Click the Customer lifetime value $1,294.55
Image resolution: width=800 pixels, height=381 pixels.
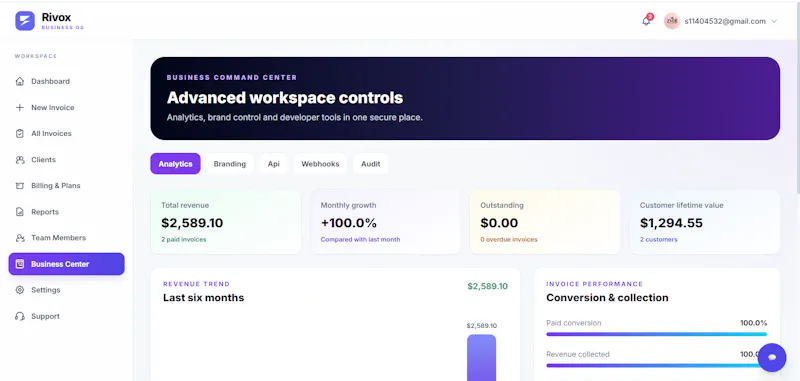point(671,223)
